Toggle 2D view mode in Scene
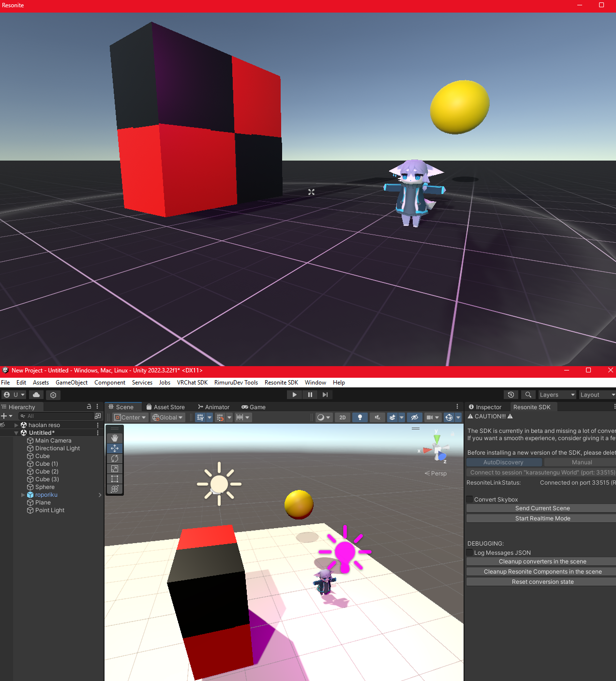Viewport: 616px width, 681px height. tap(343, 417)
